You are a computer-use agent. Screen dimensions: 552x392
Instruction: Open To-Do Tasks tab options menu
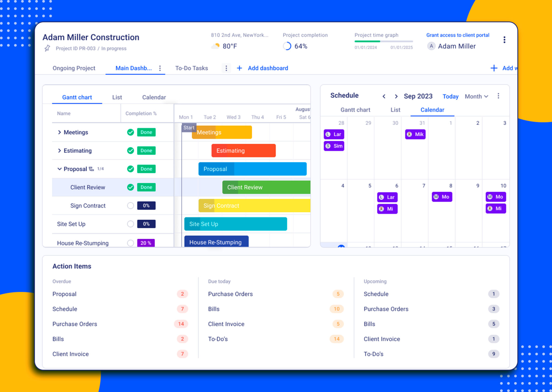[x=226, y=68]
